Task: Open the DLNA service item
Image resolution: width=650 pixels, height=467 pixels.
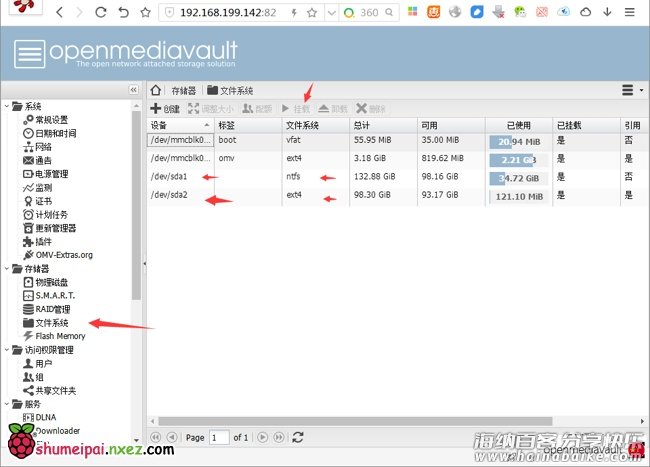Action: pyautogui.click(x=39, y=417)
